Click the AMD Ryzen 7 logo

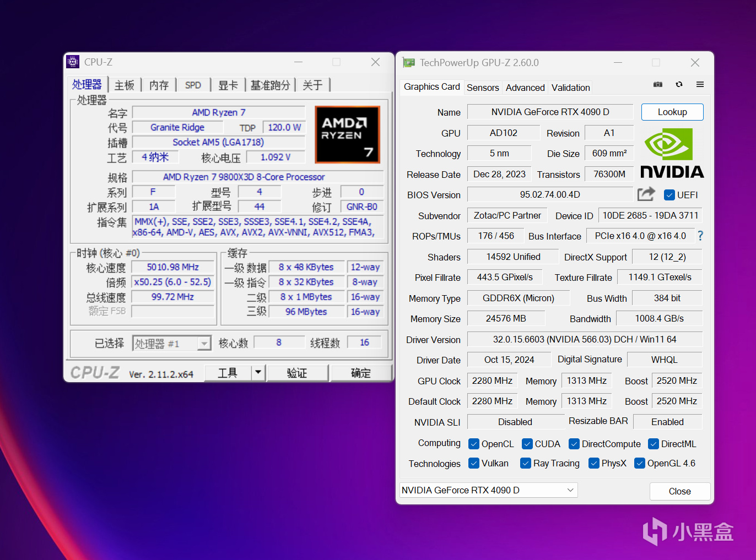click(348, 135)
